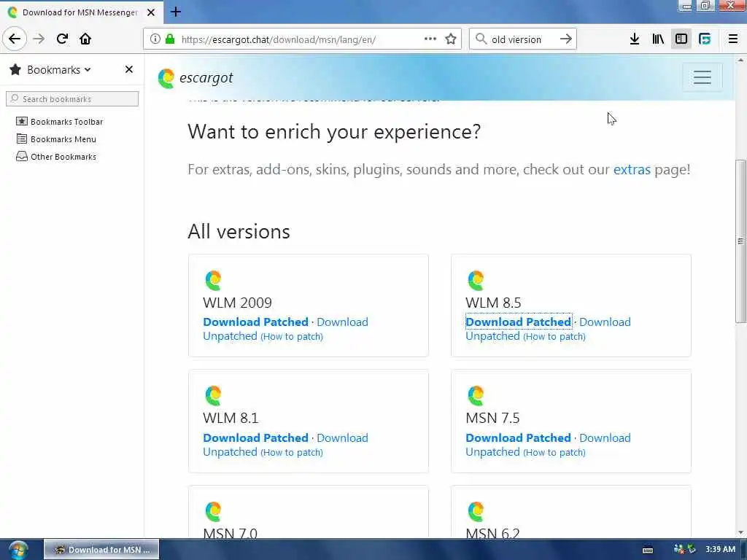This screenshot has width=747, height=560.
Task: Open How to patch under WLM 8.5
Action: 554,337
